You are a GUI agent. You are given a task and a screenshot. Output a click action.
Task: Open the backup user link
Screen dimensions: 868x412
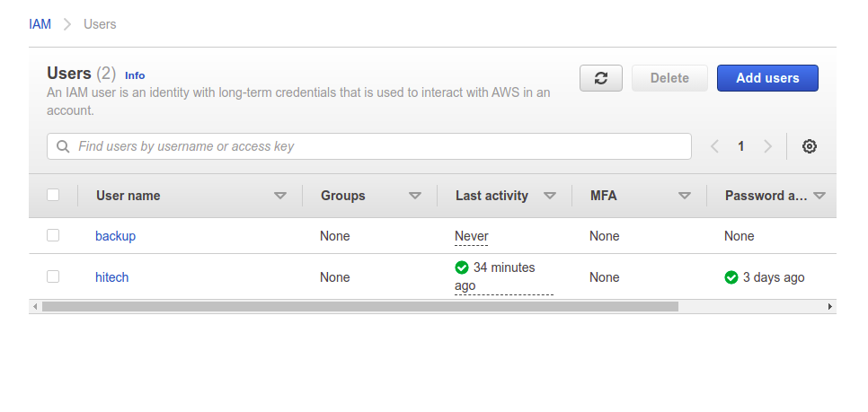point(115,236)
